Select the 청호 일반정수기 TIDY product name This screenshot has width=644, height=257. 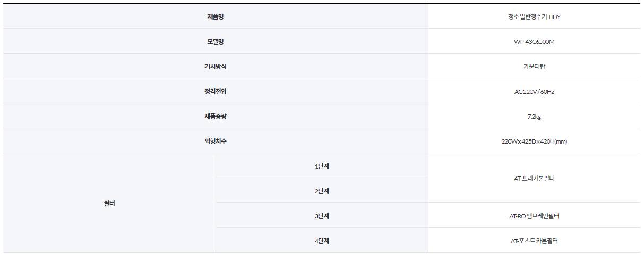(534, 17)
